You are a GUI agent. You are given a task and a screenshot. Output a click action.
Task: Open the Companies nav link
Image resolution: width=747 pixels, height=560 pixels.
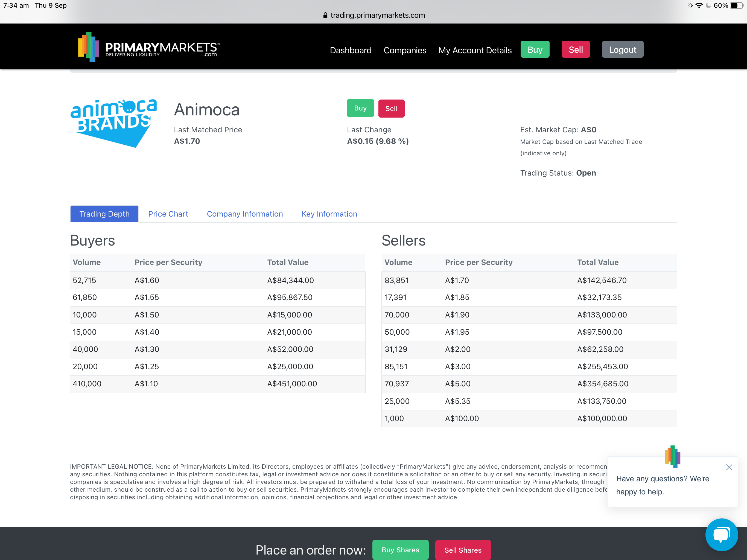[405, 50]
